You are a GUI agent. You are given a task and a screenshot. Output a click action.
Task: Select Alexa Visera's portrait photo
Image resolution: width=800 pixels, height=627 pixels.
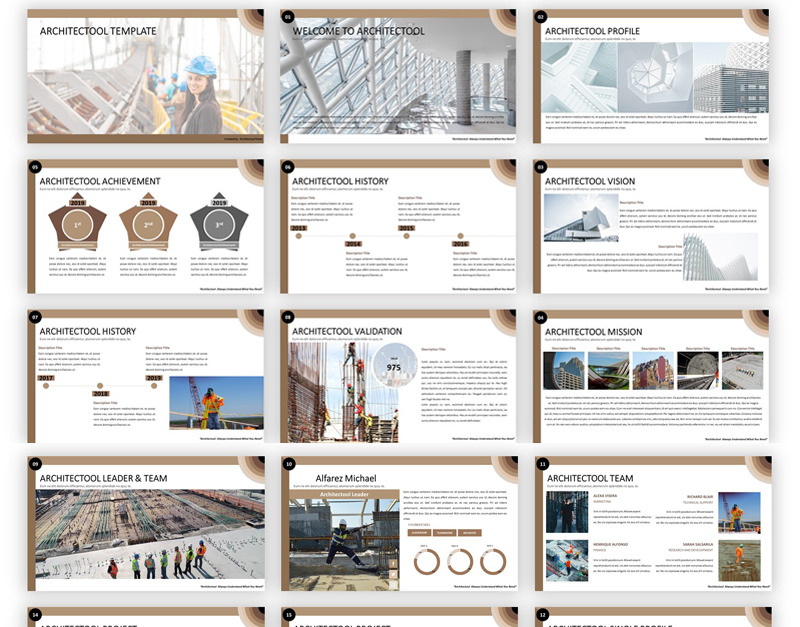pos(567,512)
